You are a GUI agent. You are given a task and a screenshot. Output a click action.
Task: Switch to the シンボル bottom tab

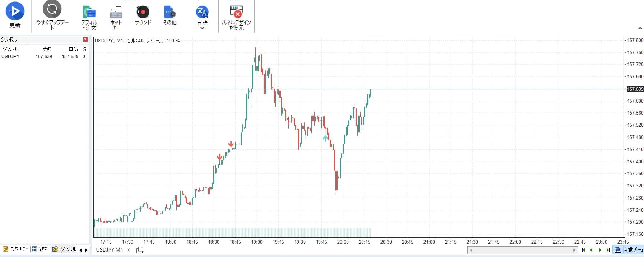click(65, 249)
